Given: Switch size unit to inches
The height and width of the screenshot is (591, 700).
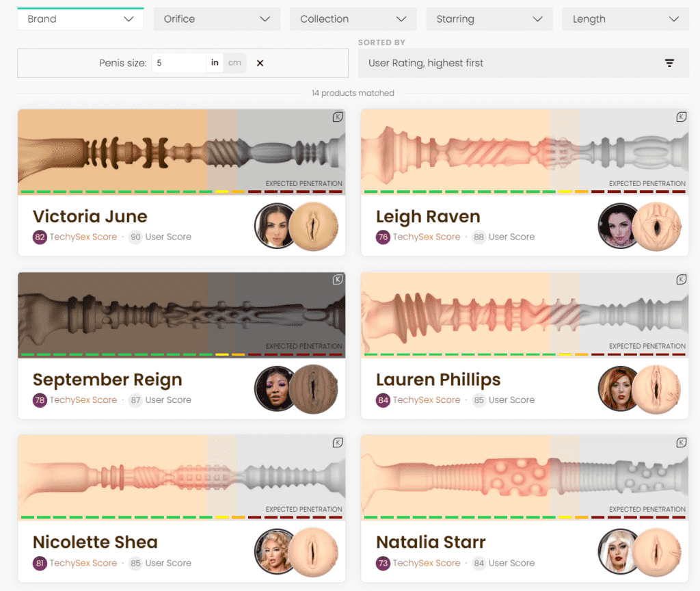Looking at the screenshot, I should (215, 63).
